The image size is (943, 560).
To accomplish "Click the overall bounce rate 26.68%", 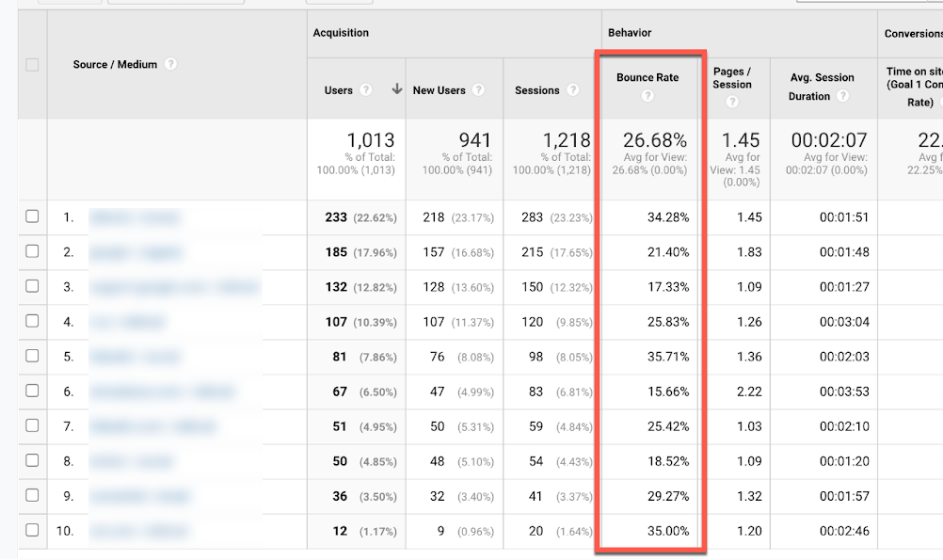I will [655, 140].
